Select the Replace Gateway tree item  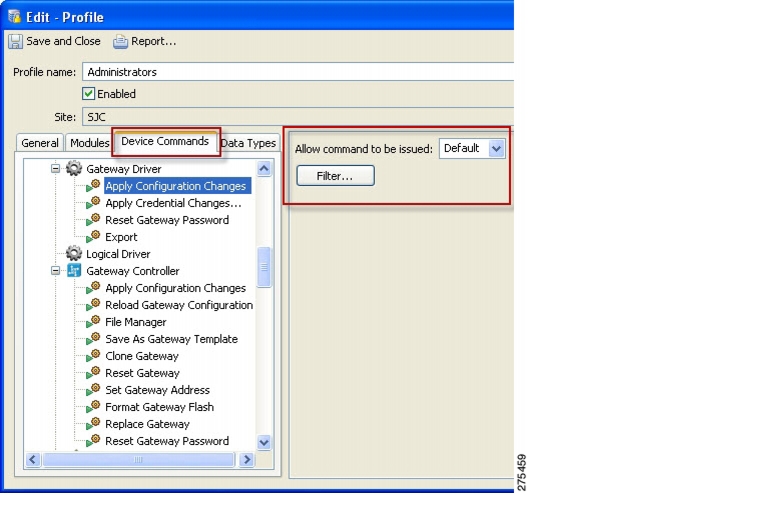click(x=147, y=424)
